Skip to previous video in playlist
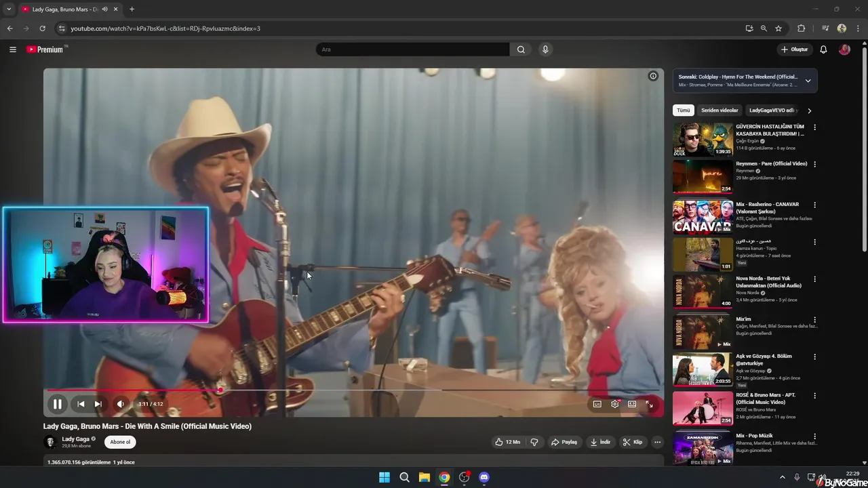The width and height of the screenshot is (868, 488). pos(81,404)
